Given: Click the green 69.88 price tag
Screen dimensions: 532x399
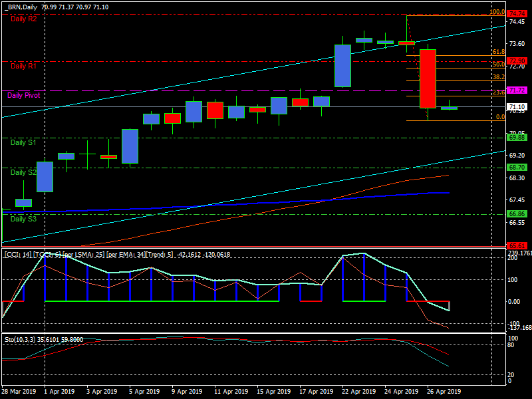Looking at the screenshot, I should pyautogui.click(x=517, y=138).
